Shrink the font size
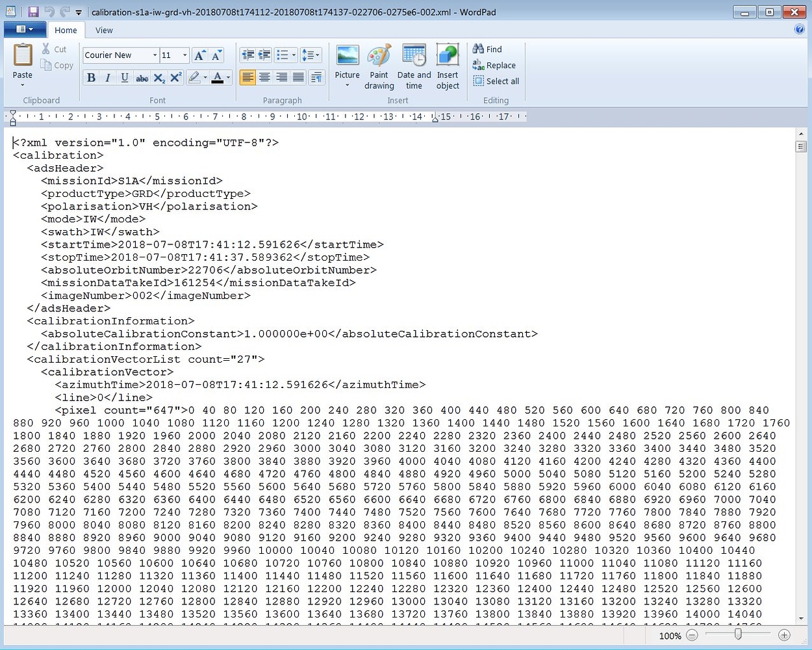This screenshot has height=650, width=812. [x=217, y=55]
